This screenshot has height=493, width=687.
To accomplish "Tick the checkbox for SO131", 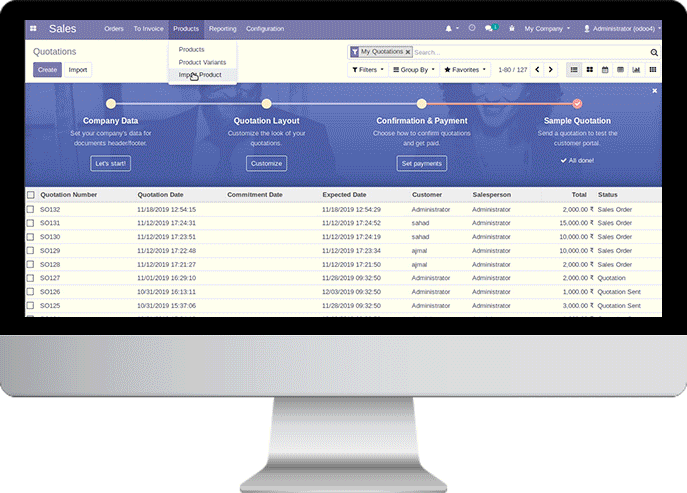I will pos(30,223).
